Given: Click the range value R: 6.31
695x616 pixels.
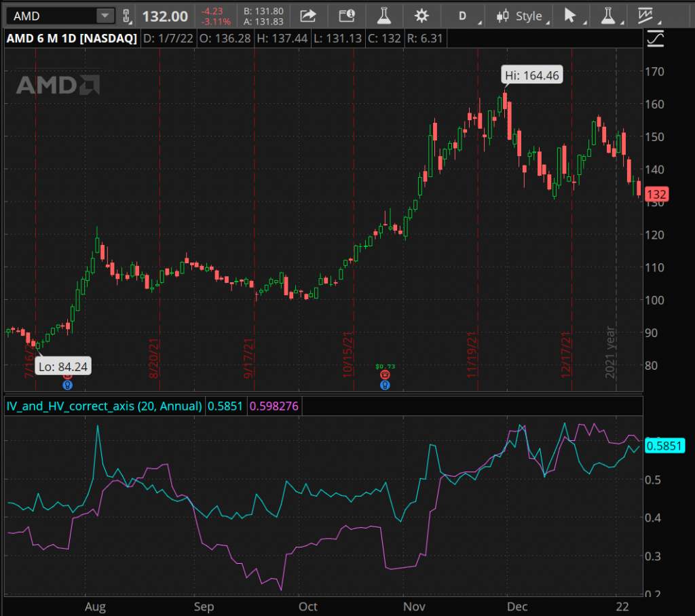Looking at the screenshot, I should tap(425, 39).
